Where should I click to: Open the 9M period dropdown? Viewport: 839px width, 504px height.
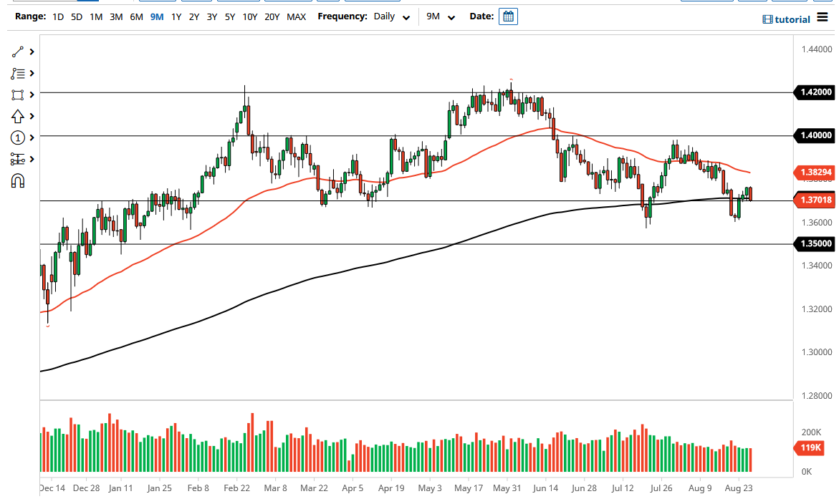[x=441, y=16]
